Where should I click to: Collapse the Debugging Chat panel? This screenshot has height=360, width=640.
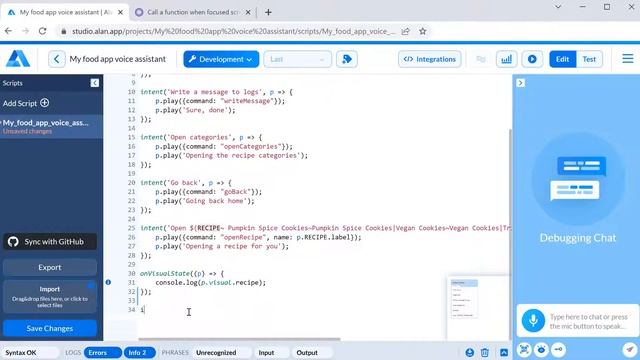click(520, 83)
